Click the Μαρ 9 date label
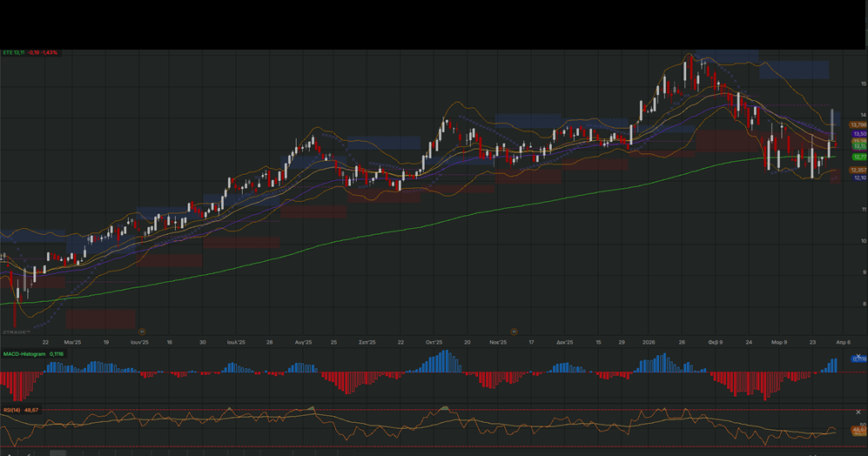This screenshot has height=456, width=868. (x=779, y=343)
